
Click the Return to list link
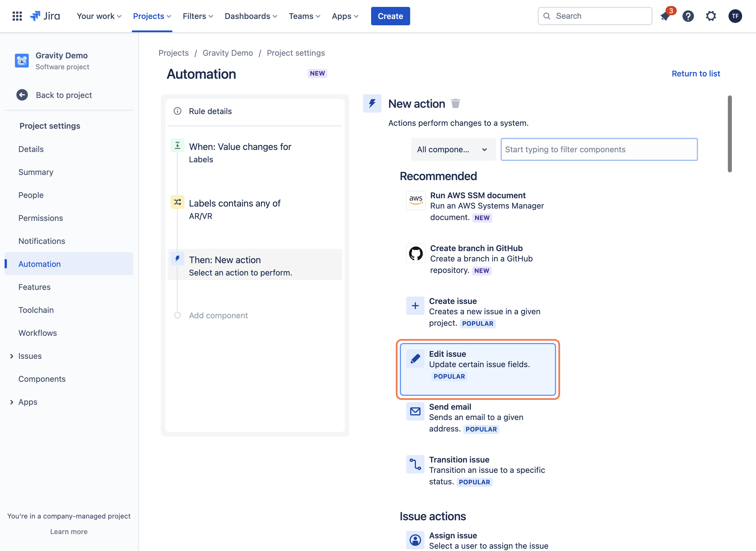tap(696, 74)
